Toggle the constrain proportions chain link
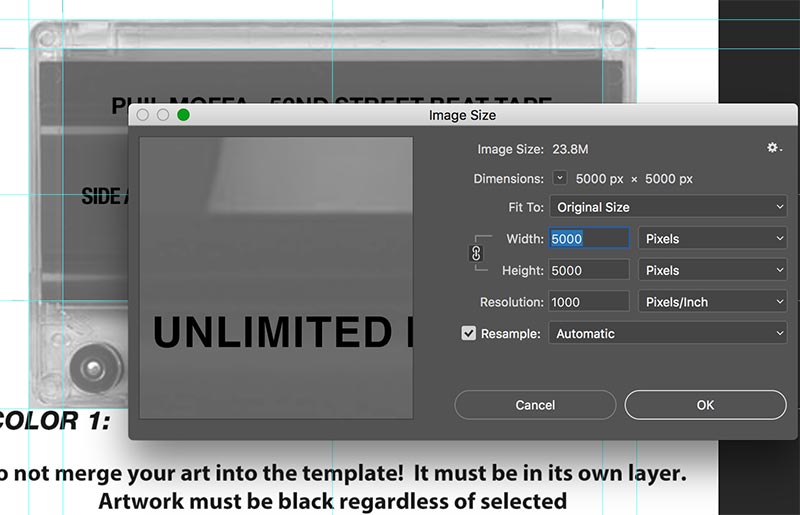The height and width of the screenshot is (515, 800). pyautogui.click(x=476, y=254)
